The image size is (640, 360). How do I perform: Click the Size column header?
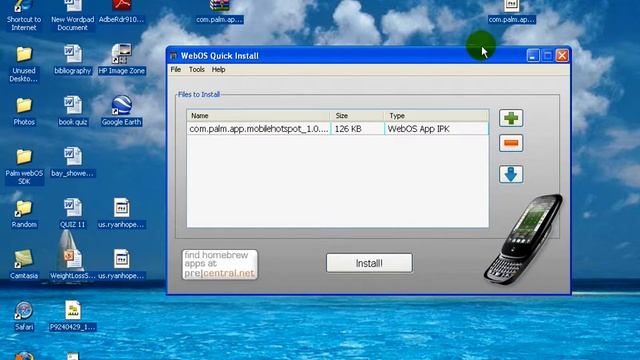(357, 116)
